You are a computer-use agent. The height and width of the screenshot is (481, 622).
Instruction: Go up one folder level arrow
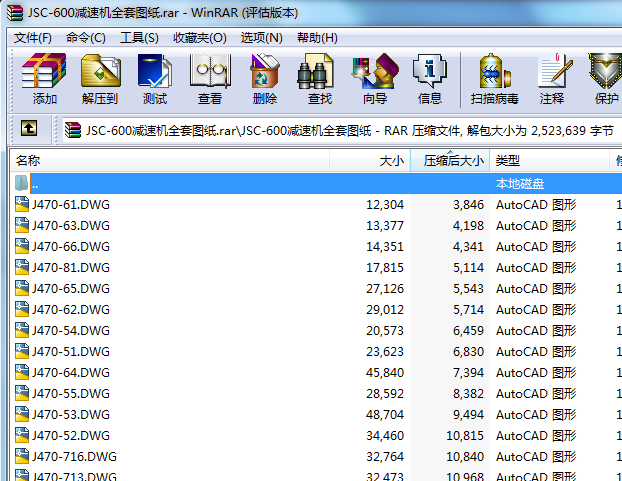(x=29, y=129)
